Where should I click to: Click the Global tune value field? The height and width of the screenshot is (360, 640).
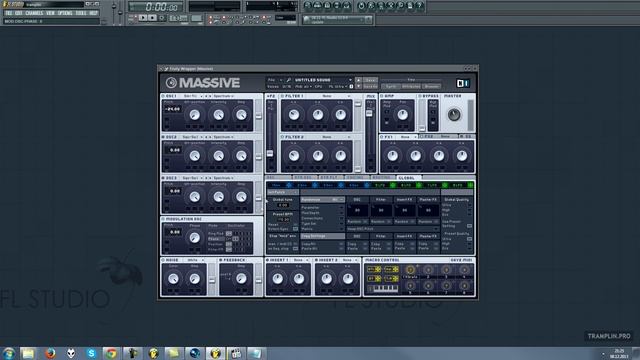(x=283, y=205)
